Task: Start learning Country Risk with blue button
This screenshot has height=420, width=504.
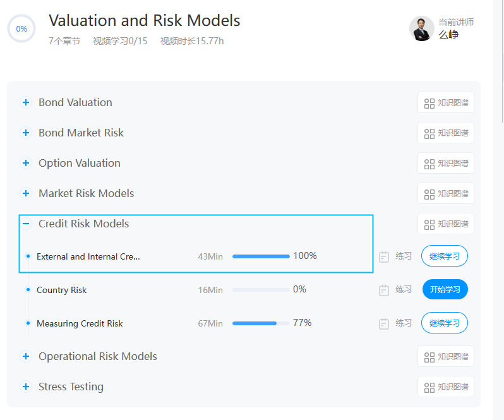Action: tap(445, 290)
